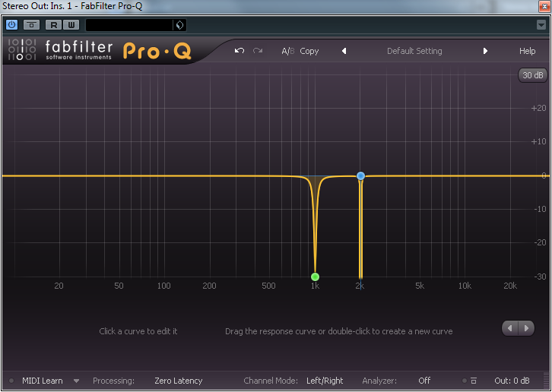Click the 'Analyzer:' label
552x392 pixels.
[x=379, y=381]
